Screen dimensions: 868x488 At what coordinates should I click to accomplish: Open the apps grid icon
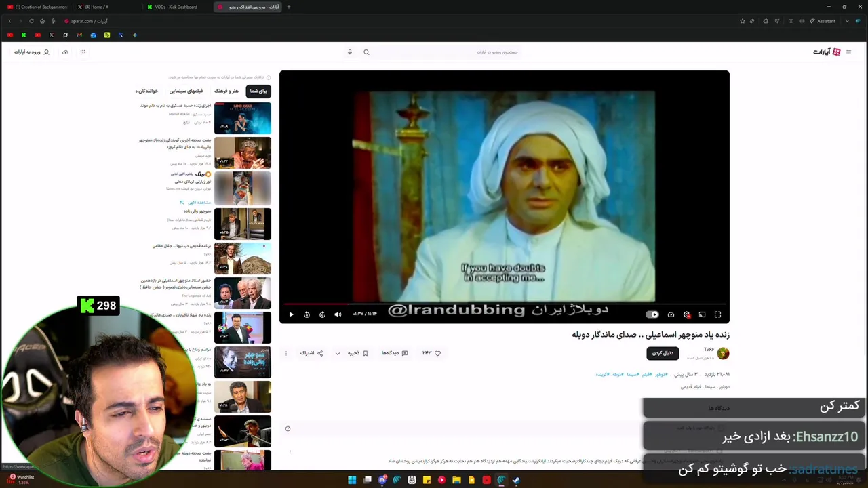[x=83, y=52]
